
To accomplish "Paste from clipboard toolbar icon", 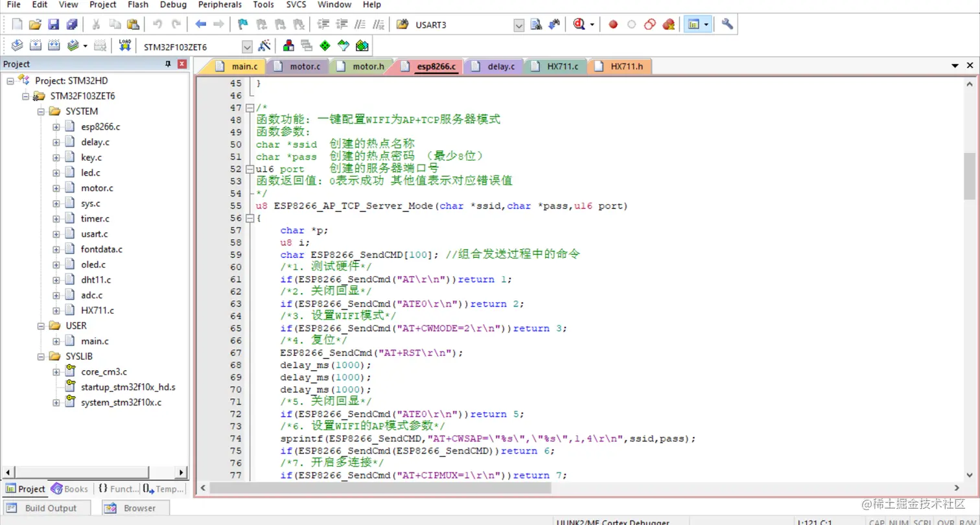I will coord(133,25).
